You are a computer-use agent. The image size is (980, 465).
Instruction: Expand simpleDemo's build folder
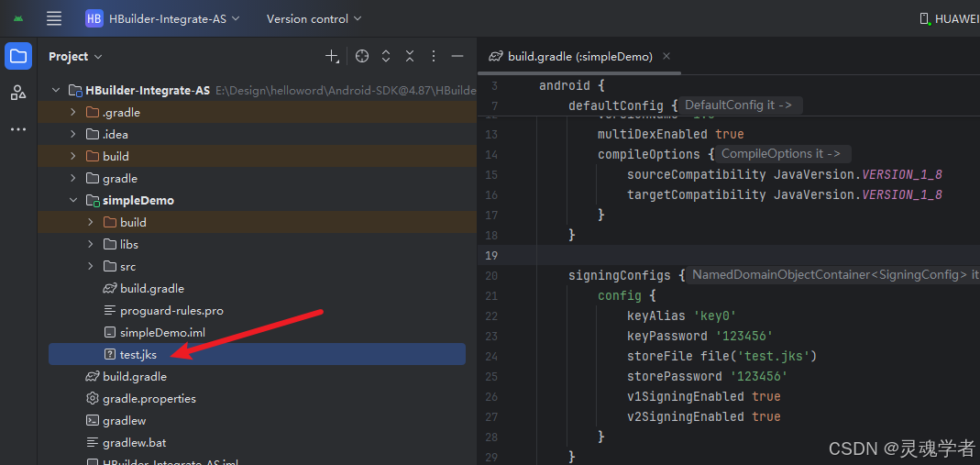(91, 223)
